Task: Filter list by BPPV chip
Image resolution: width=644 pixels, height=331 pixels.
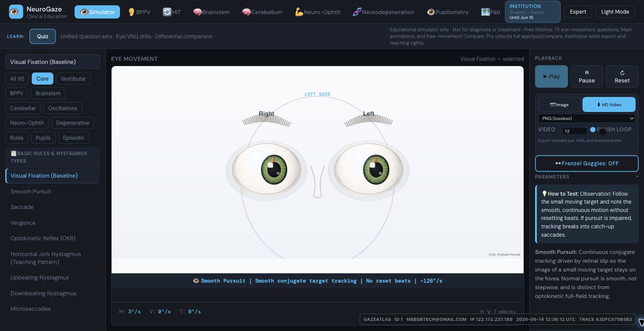Action: pos(17,93)
